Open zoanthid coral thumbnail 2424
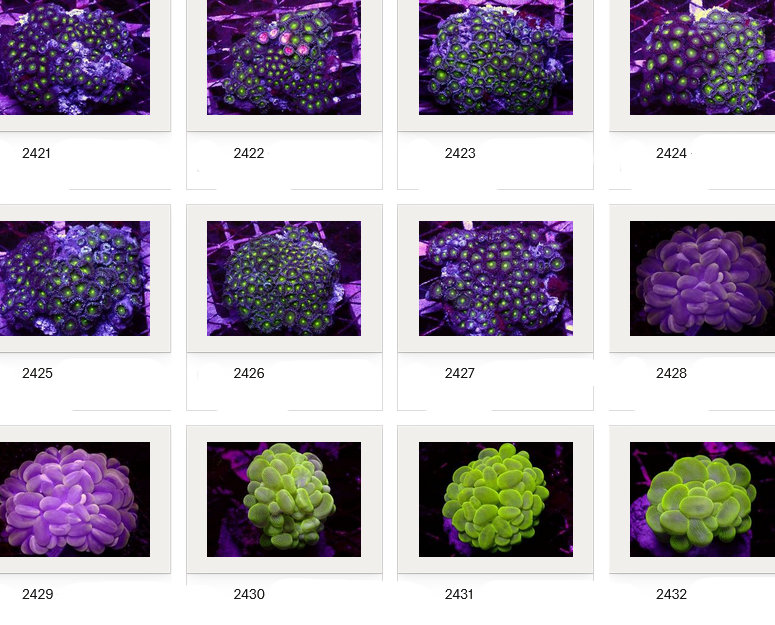Screen dimensions: 775x625 pyautogui.click(x=702, y=57)
